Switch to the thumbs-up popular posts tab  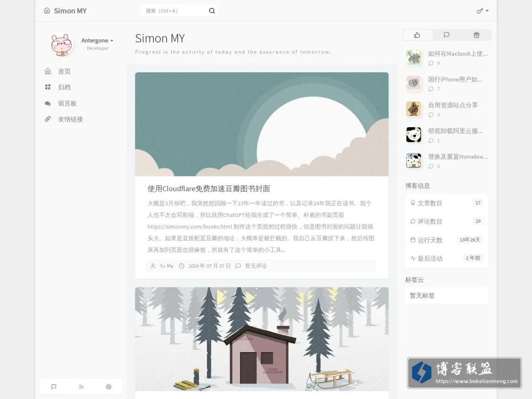tap(417, 35)
